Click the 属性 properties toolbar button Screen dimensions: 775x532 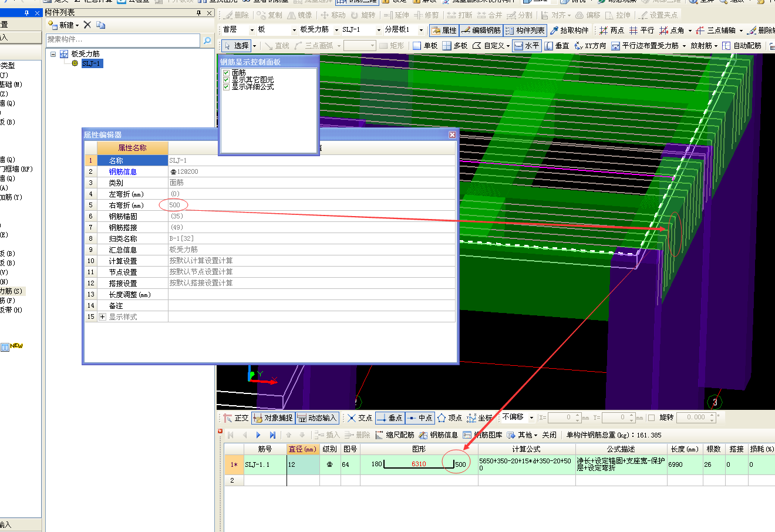tap(443, 30)
